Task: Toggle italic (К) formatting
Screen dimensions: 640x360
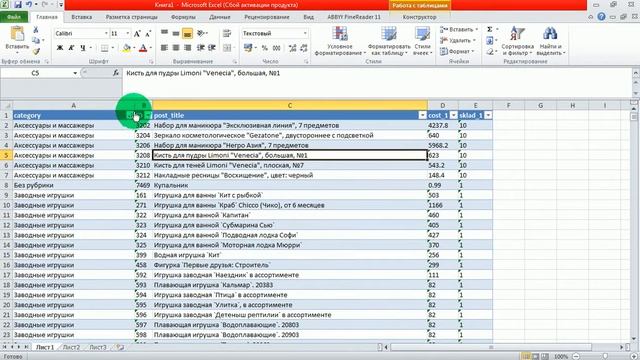Action: pos(71,48)
